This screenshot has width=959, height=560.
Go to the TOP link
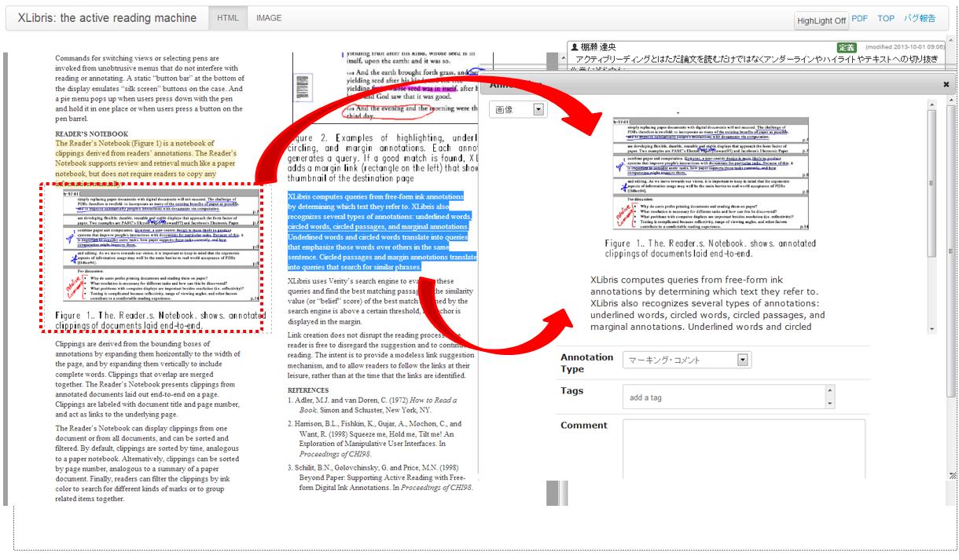pos(886,18)
